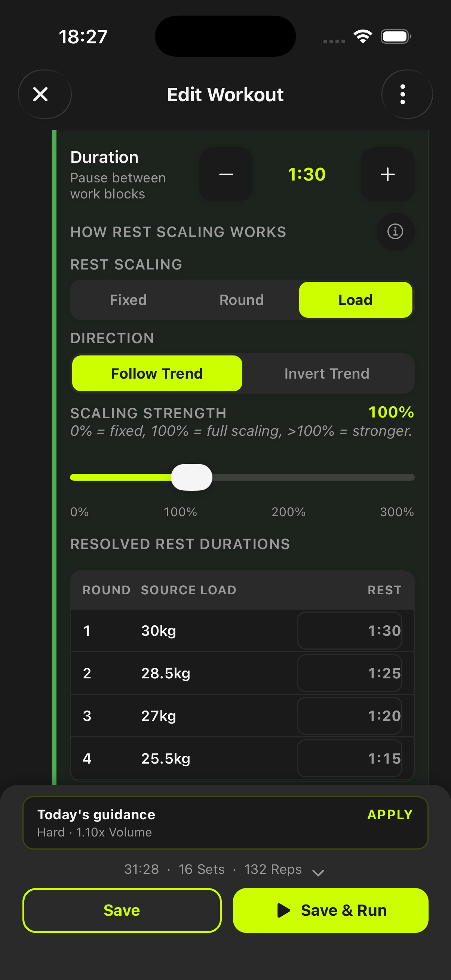Adjust the scaling strength slider
The height and width of the screenshot is (980, 451).
[192, 477]
